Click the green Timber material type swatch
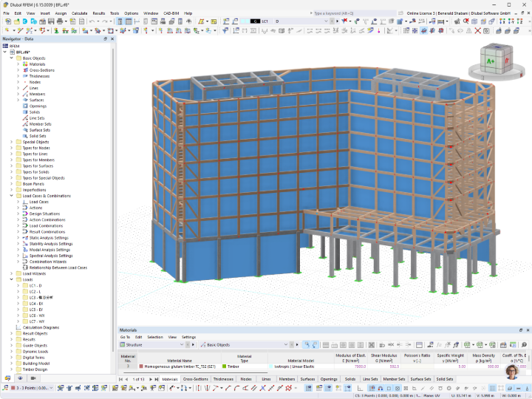 [224, 366]
